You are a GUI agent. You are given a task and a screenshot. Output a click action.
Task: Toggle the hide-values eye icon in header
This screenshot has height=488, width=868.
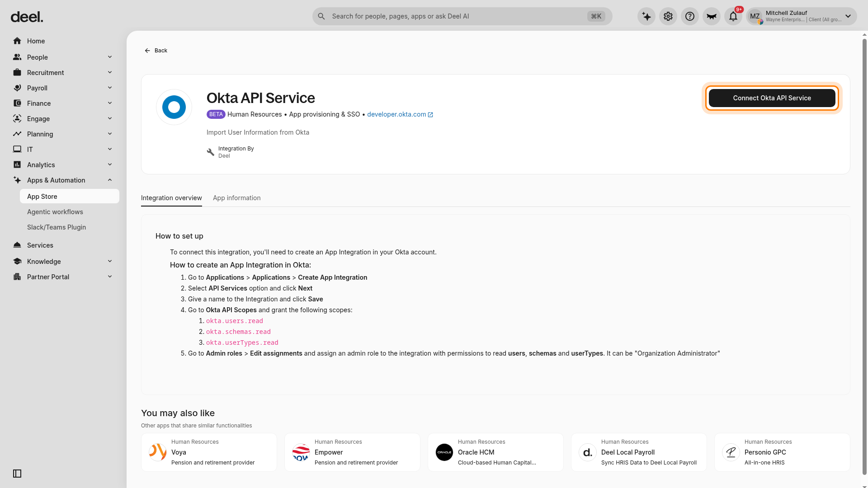click(712, 16)
